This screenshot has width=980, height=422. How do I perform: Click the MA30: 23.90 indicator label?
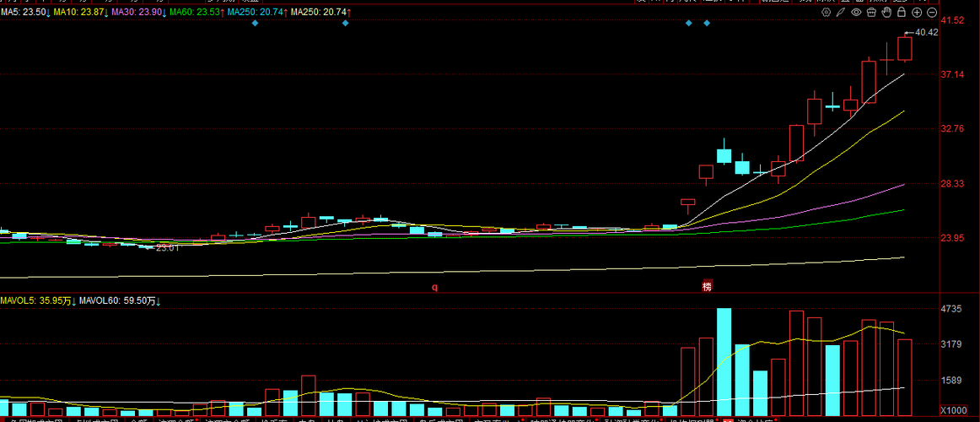138,13
